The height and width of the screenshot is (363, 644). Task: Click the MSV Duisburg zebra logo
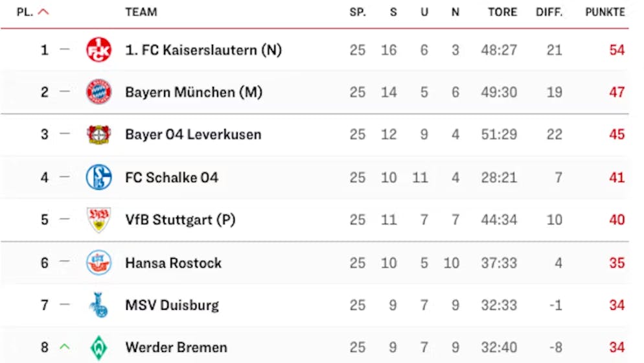coord(99,305)
